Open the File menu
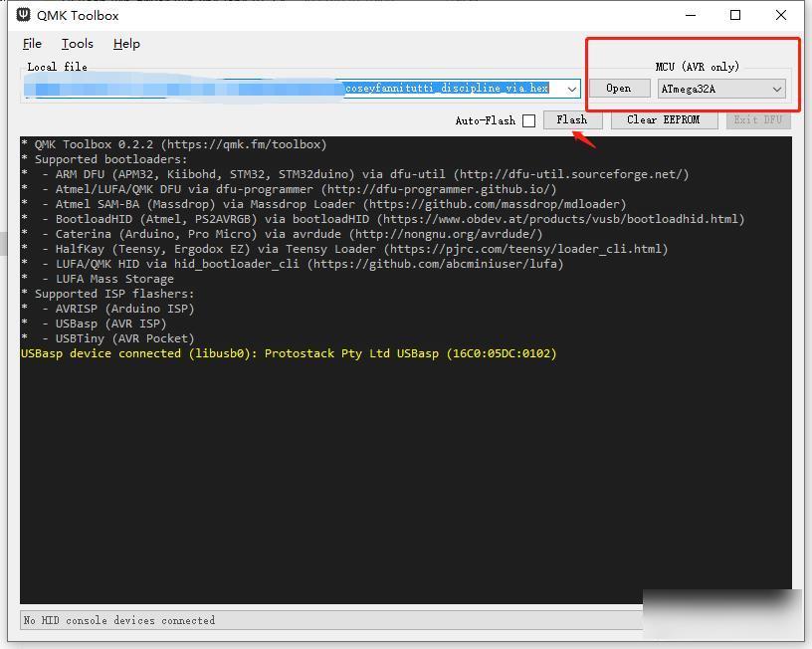 (x=32, y=44)
